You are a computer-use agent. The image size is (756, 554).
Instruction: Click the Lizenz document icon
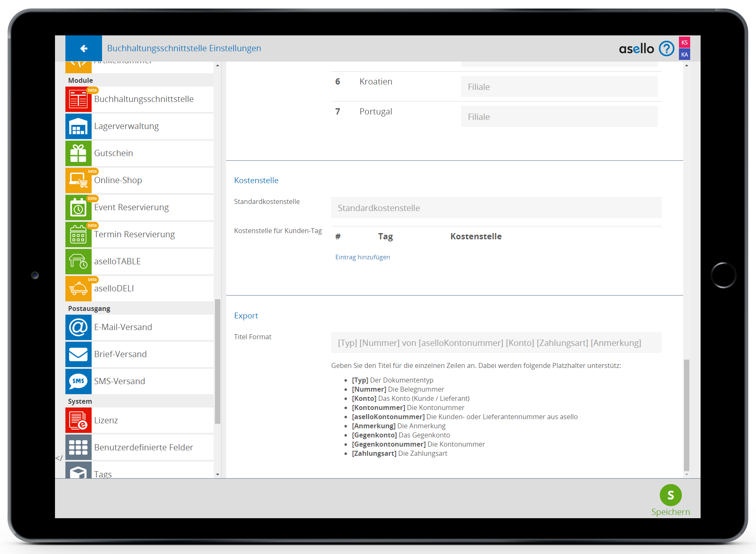click(78, 420)
